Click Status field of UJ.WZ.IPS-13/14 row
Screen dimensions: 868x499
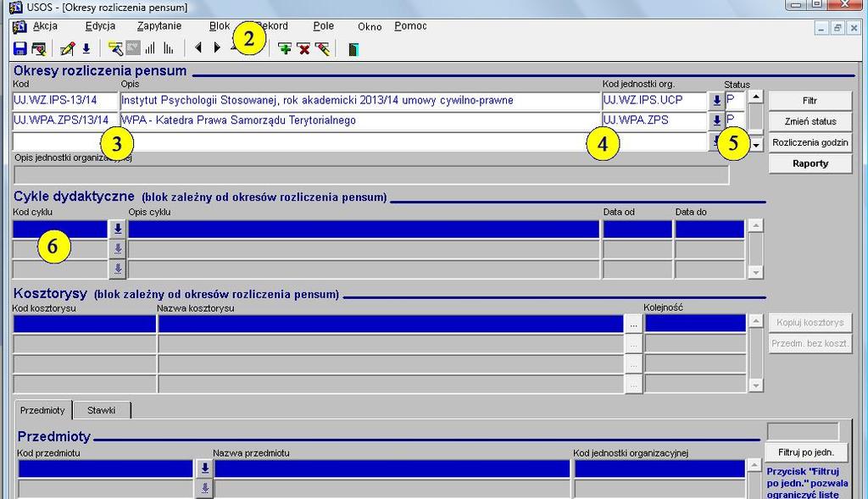pos(735,101)
